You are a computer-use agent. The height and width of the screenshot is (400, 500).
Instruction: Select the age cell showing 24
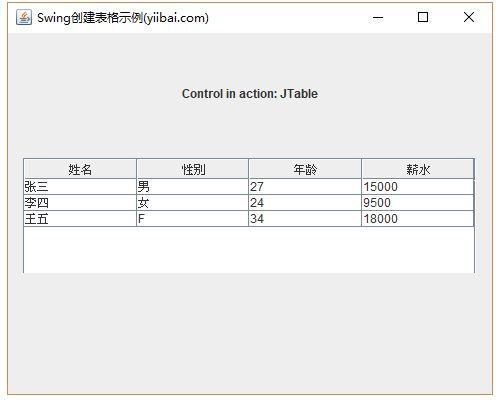pyautogui.click(x=305, y=203)
